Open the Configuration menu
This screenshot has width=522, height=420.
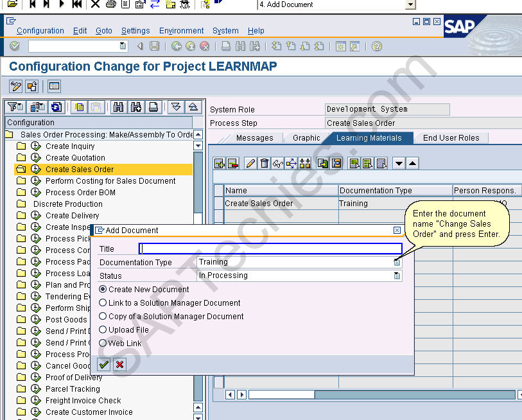[40, 31]
